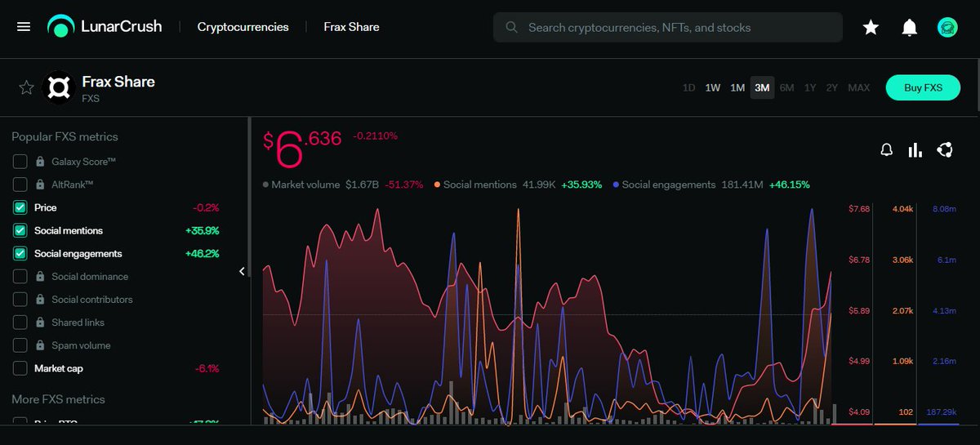The height and width of the screenshot is (445, 980).
Task: Click the More FXS metrics heading
Action: (58, 399)
